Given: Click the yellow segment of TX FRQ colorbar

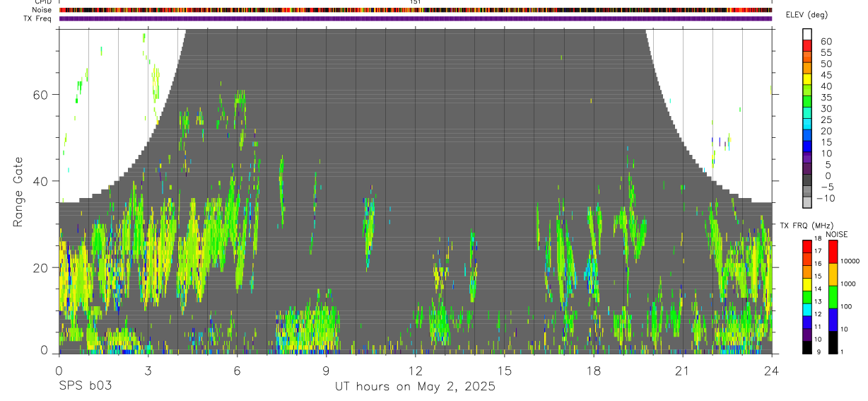Looking at the screenshot, I should (x=807, y=284).
